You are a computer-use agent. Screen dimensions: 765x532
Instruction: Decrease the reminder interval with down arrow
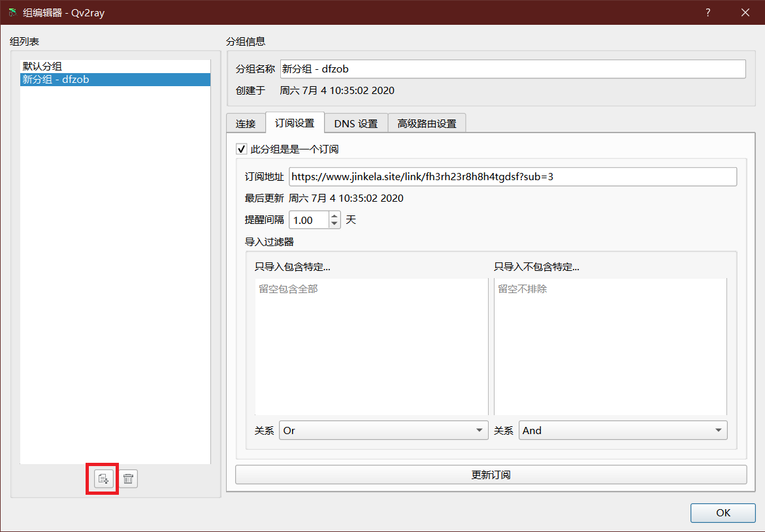pos(334,224)
